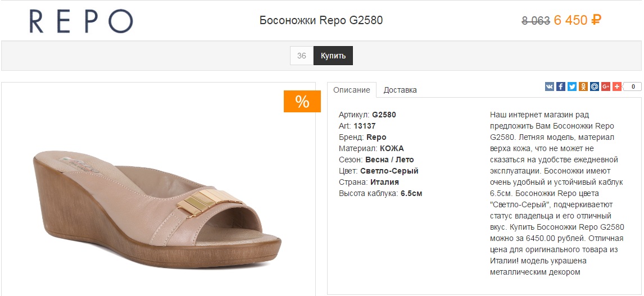The width and height of the screenshot is (644, 296).
Task: Share the product on Twitter
Action: click(x=572, y=86)
